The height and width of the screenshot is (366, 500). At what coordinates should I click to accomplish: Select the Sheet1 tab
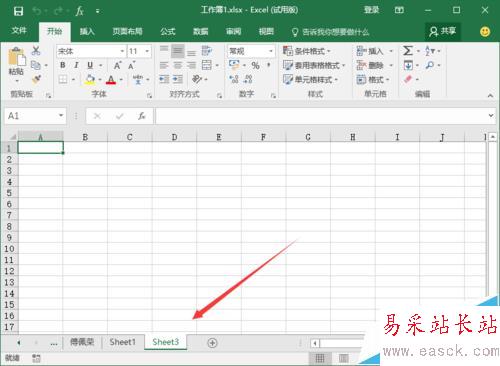pyautogui.click(x=122, y=342)
